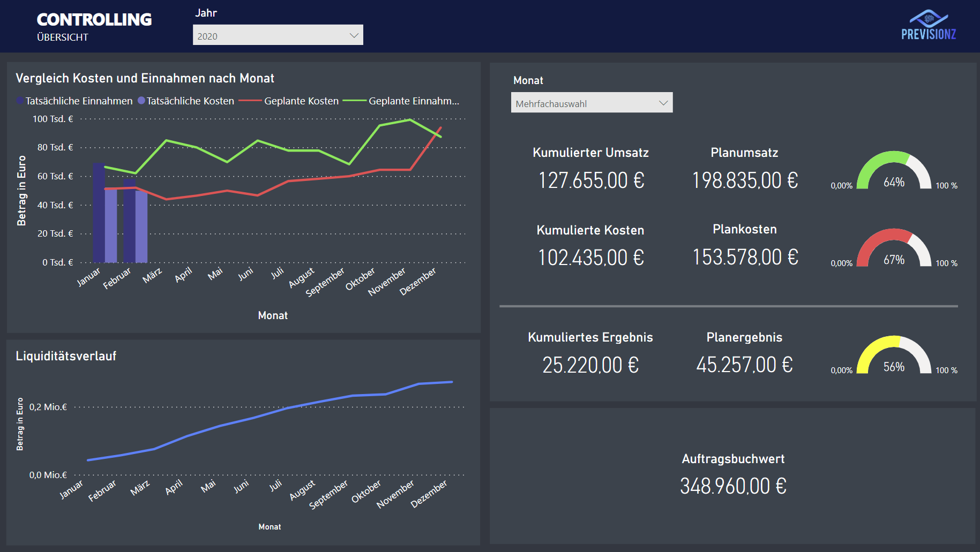The height and width of the screenshot is (552, 980).
Task: Expand the Monat Mehrfachauswahl dropdown
Action: pyautogui.click(x=591, y=103)
